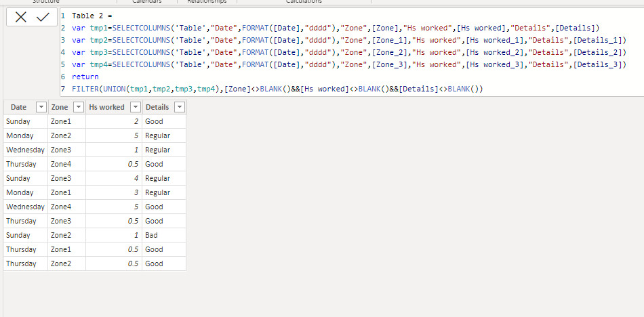Open the Zone column filter dropdown
The width and height of the screenshot is (644, 317).
coord(79,107)
